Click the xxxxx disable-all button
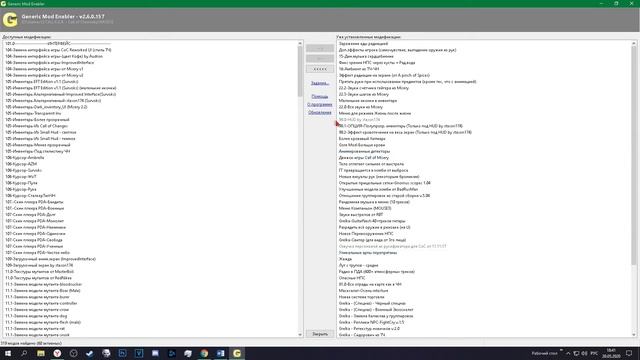The image size is (640, 360). pyautogui.click(x=320, y=69)
